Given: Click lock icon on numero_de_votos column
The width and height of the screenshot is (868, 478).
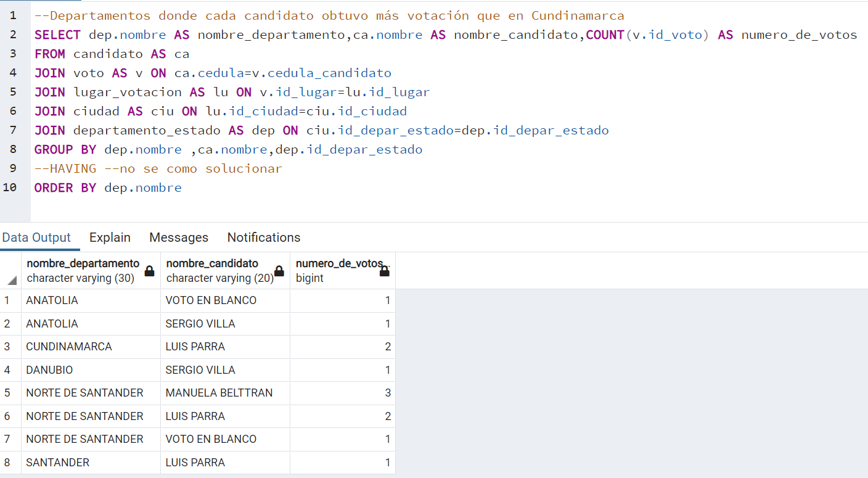Looking at the screenshot, I should click(x=384, y=271).
